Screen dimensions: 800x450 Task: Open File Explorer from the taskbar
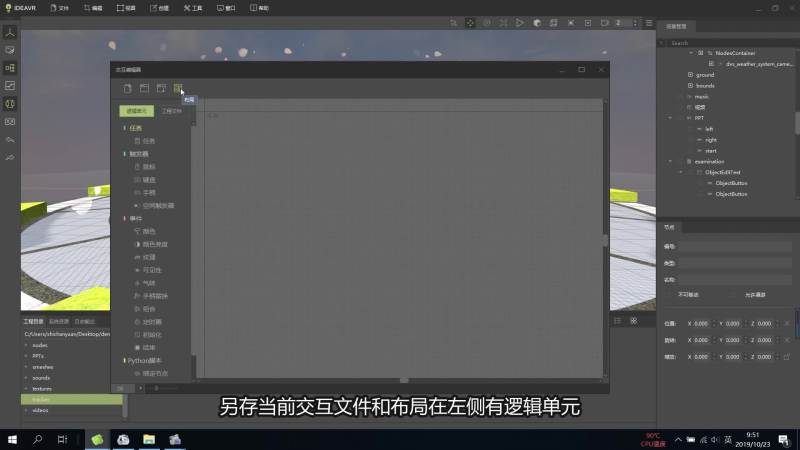click(149, 439)
